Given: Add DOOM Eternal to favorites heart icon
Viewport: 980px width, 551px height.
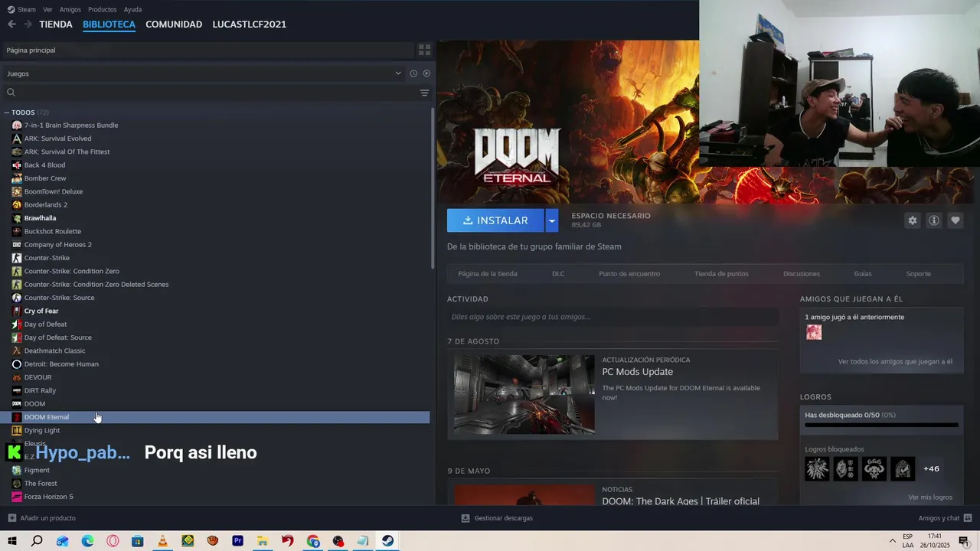Looking at the screenshot, I should [955, 220].
